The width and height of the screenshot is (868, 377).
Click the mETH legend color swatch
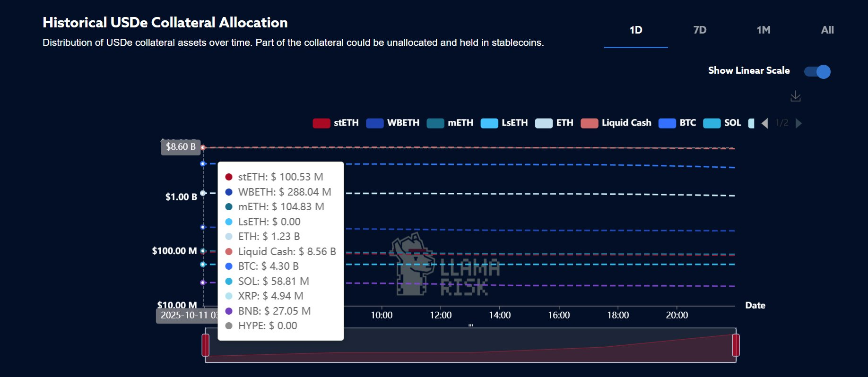[x=435, y=123]
